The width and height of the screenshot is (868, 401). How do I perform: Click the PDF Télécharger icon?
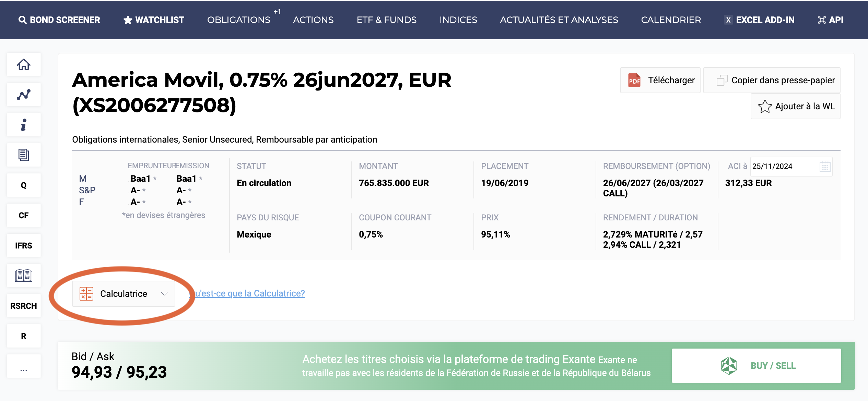[x=634, y=80]
